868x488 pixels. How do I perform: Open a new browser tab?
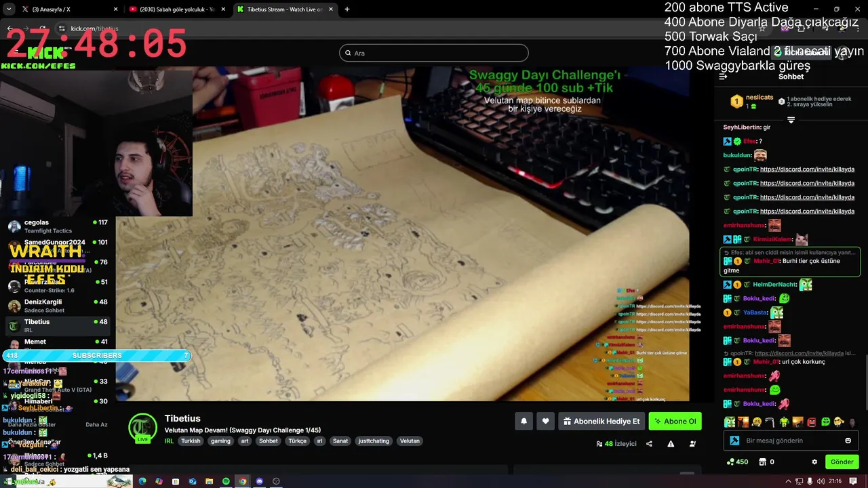(347, 9)
